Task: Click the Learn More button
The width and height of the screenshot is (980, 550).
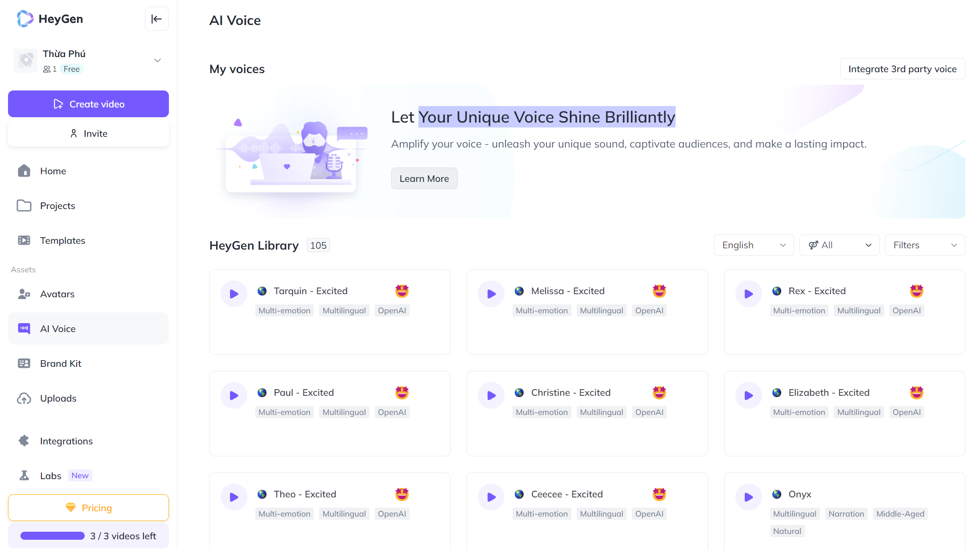Action: pyautogui.click(x=423, y=178)
